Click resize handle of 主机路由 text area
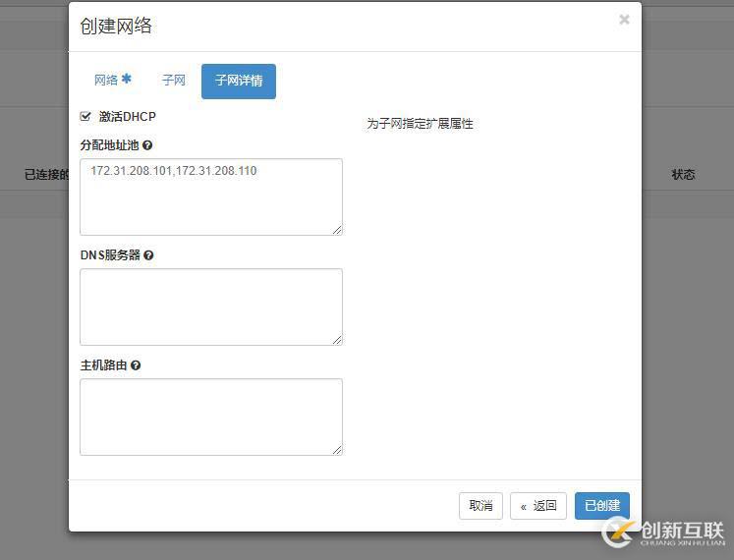 tap(337, 450)
